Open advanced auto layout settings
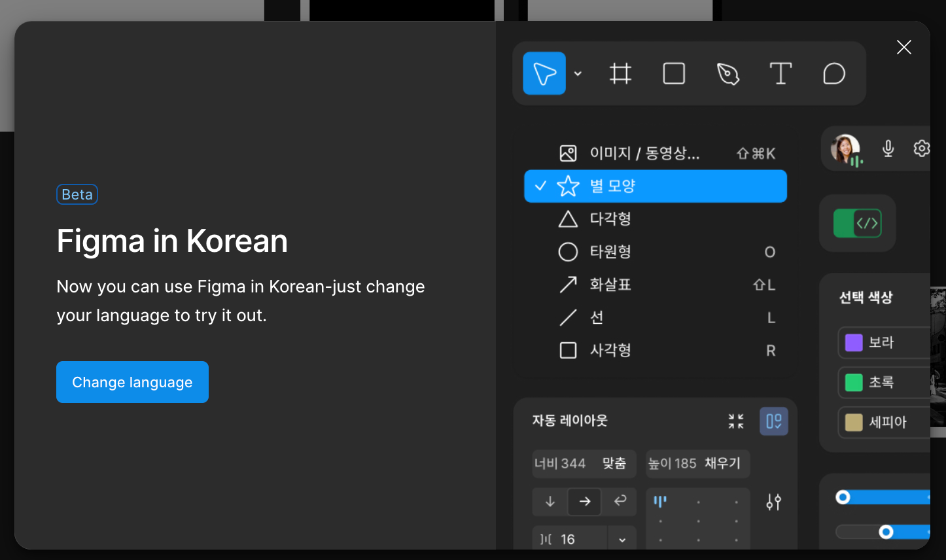Viewport: 946px width, 560px height. tap(773, 502)
